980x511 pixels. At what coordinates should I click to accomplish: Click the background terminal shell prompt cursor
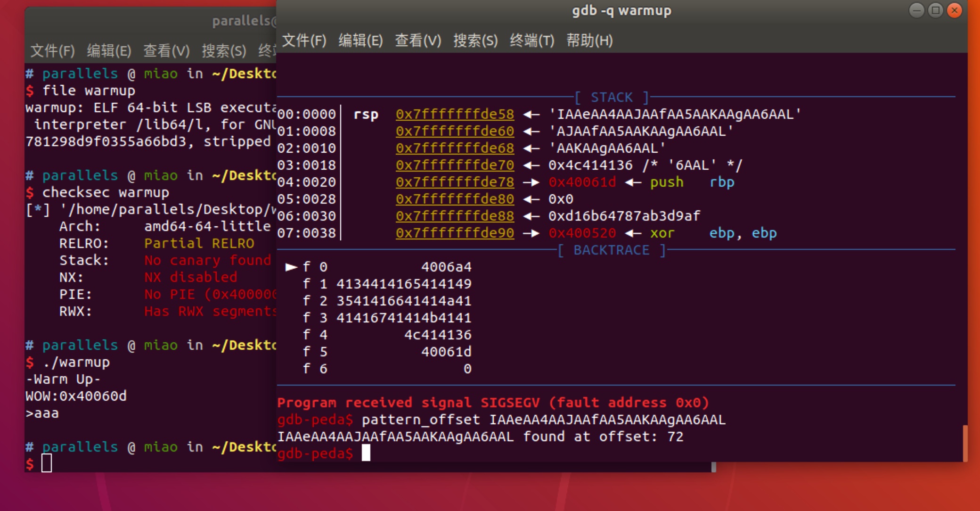[x=47, y=463]
